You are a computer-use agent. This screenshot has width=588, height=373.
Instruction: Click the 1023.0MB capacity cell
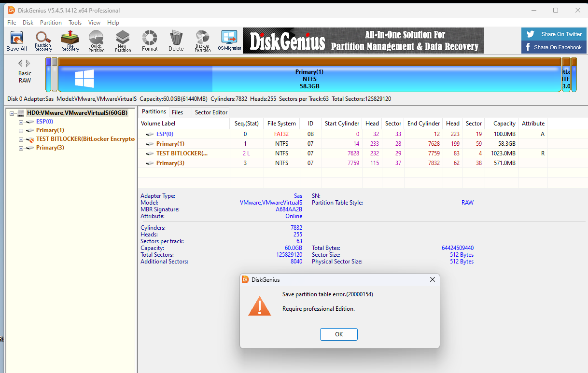(504, 153)
